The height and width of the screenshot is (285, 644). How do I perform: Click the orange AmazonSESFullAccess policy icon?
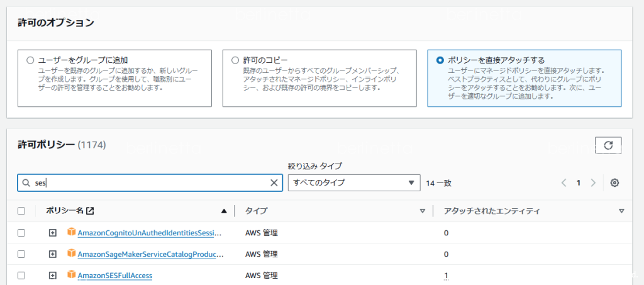tap(72, 275)
